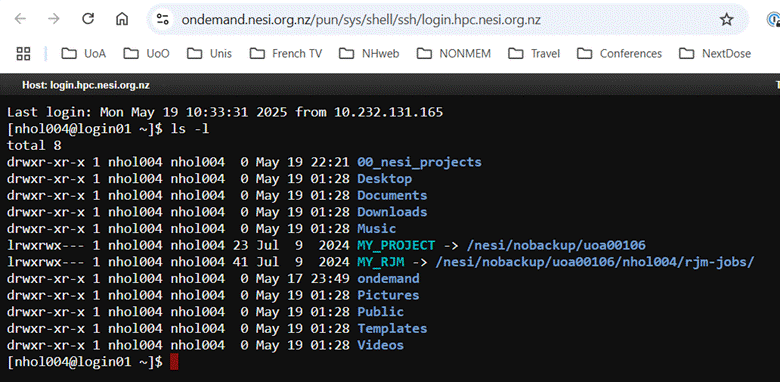Click the Downloads directory name

coord(392,212)
